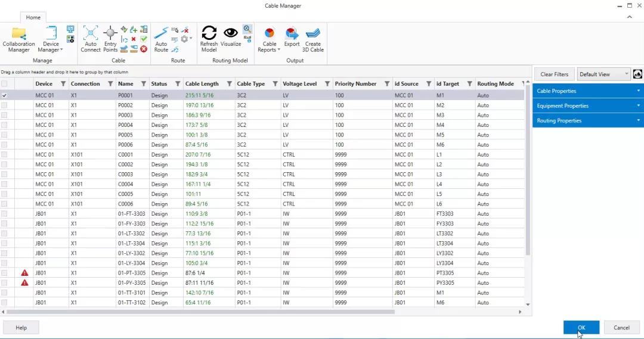The width and height of the screenshot is (644, 339).
Task: Click the Clear Filters button
Action: click(x=554, y=74)
